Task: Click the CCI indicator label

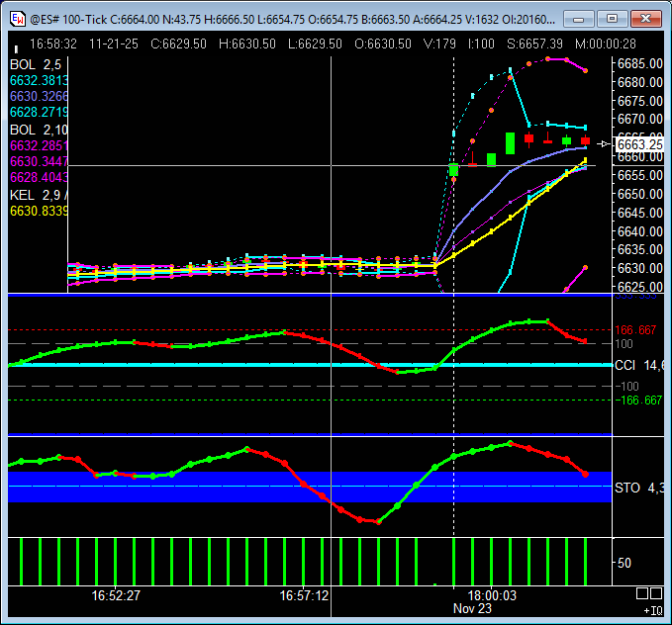Action: 627,365
